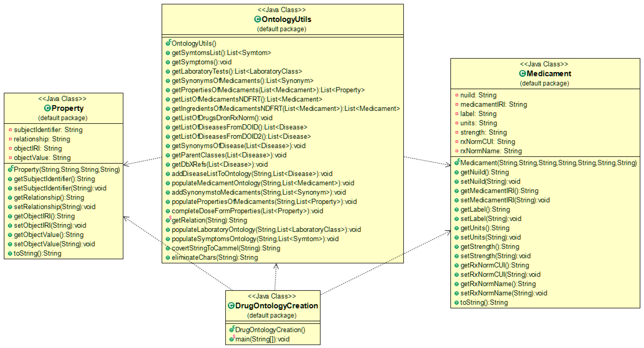Select getRelationship() method in Property class

[49, 197]
